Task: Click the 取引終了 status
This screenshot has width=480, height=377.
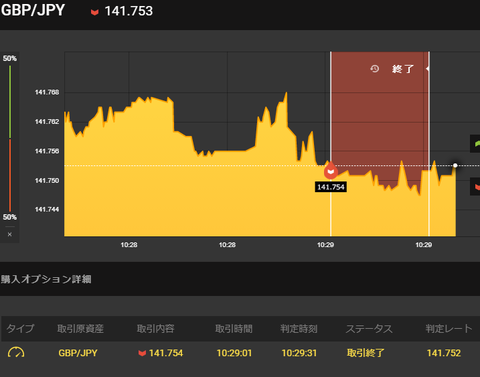Action: 366,353
